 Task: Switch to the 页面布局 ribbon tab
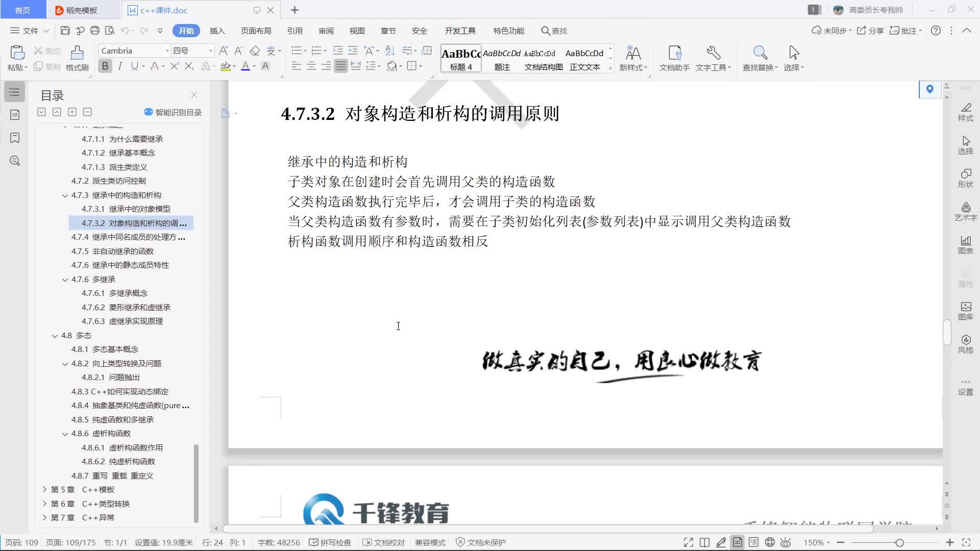(256, 31)
